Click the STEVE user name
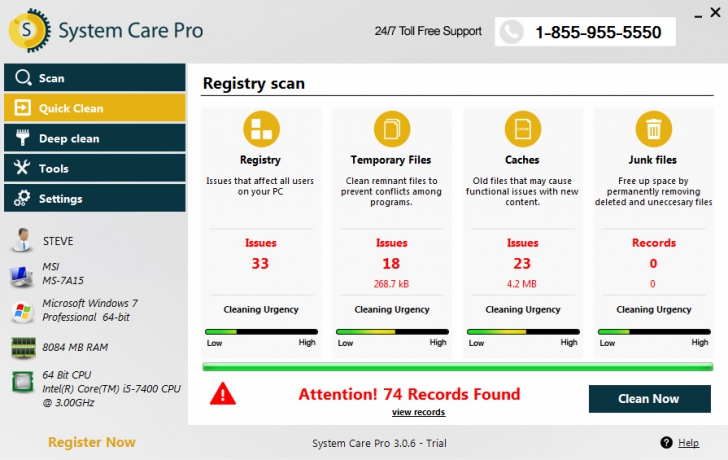728x460 pixels. pyautogui.click(x=58, y=241)
